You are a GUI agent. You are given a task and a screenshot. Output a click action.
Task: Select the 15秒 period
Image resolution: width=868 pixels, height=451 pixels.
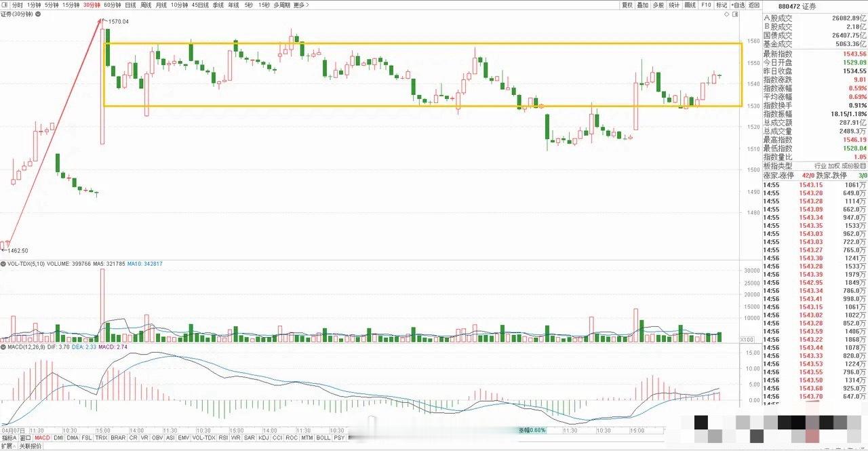tap(264, 5)
